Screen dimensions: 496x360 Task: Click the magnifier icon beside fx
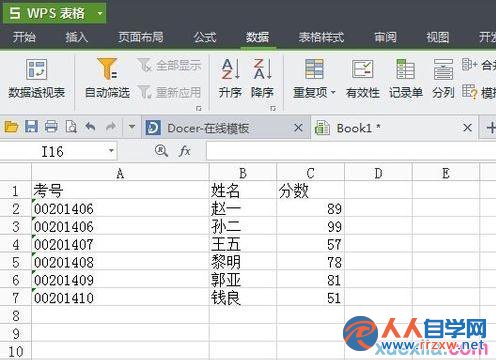161,151
